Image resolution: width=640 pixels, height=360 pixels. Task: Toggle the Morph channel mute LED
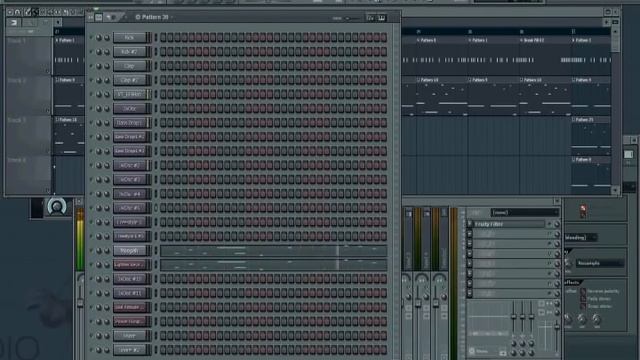click(x=91, y=251)
